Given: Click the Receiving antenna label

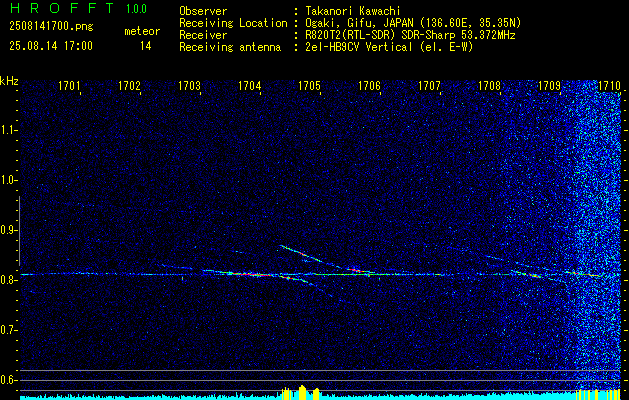Looking at the screenshot, I should click(x=230, y=47).
